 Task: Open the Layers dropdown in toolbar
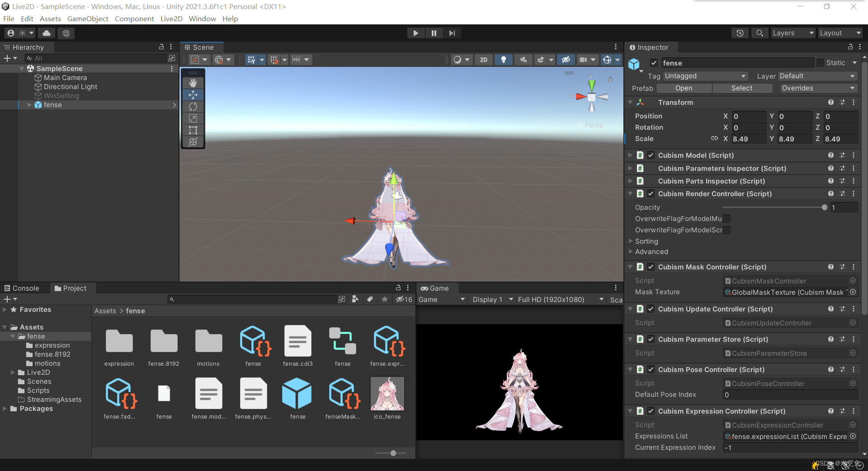tap(793, 33)
